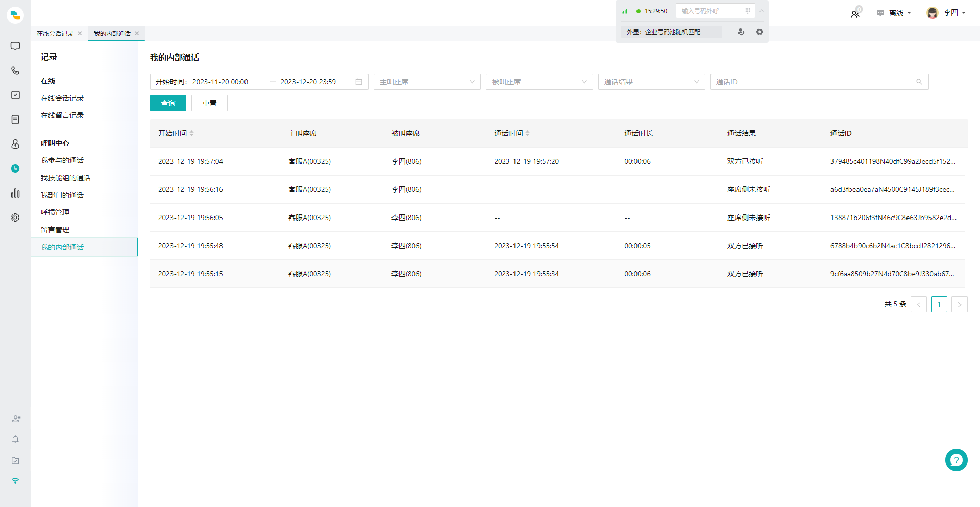Open the customer profile sidebar icon
Screen dimensions: 980x507
(15, 144)
